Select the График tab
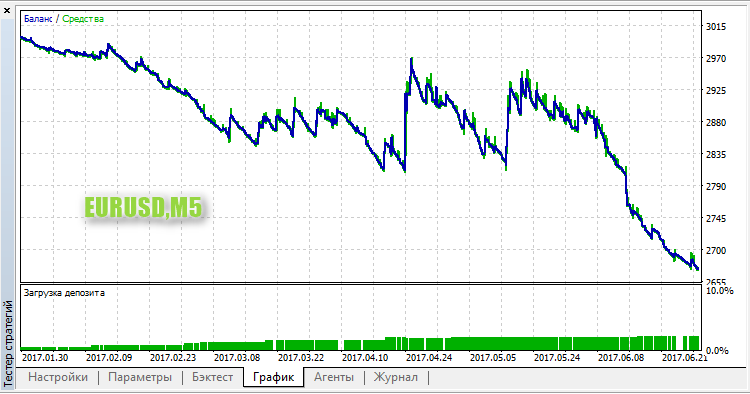The height and width of the screenshot is (394, 750). coord(274,377)
